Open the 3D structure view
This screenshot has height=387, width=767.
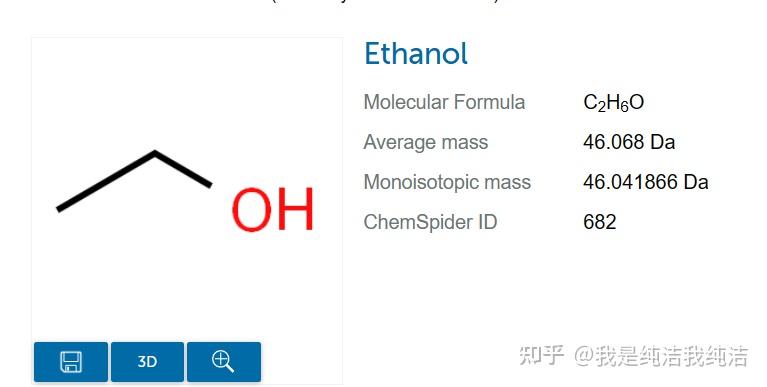click(x=147, y=362)
